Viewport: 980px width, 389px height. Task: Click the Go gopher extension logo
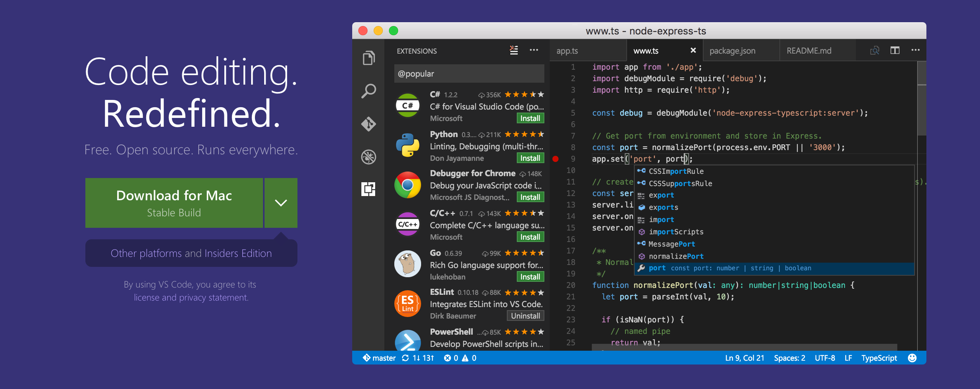[x=408, y=264]
